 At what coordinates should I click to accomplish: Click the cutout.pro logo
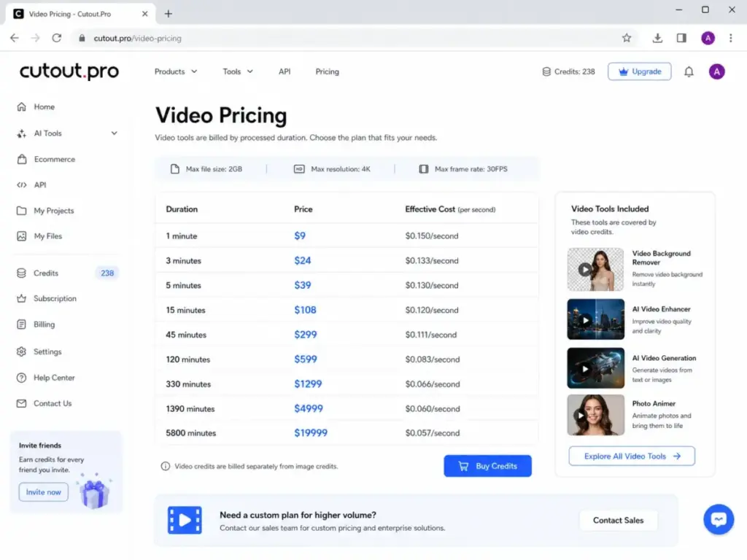tap(69, 71)
